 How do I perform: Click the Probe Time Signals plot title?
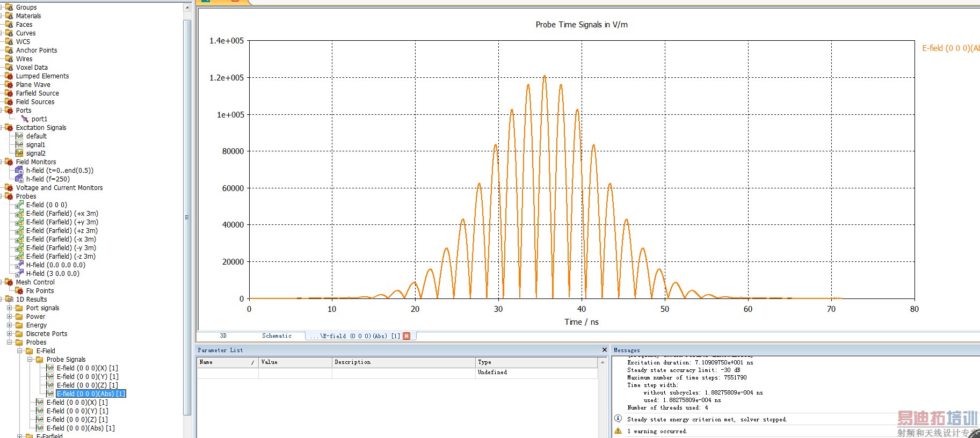582,25
